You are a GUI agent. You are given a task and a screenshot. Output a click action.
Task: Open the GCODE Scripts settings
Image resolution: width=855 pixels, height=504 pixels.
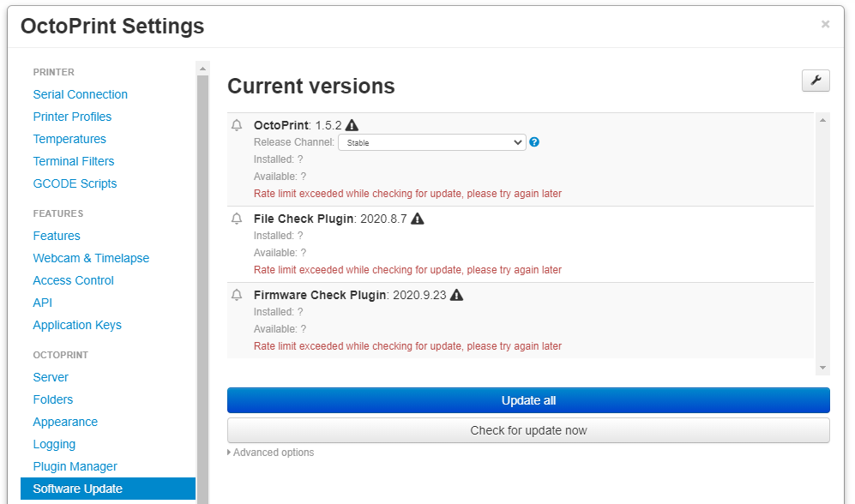tap(75, 183)
